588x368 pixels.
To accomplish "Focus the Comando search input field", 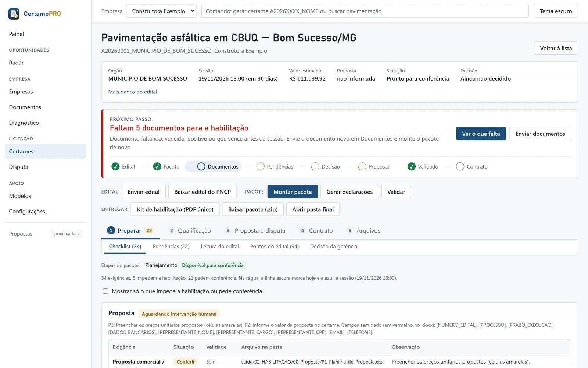I will click(x=365, y=11).
